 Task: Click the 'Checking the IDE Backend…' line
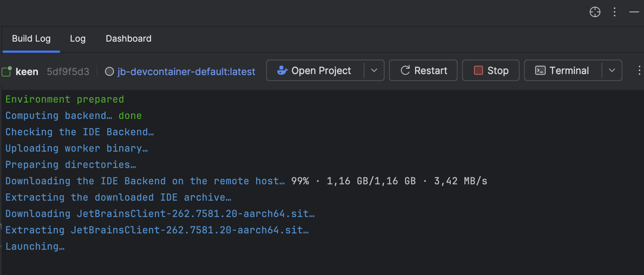pos(80,132)
